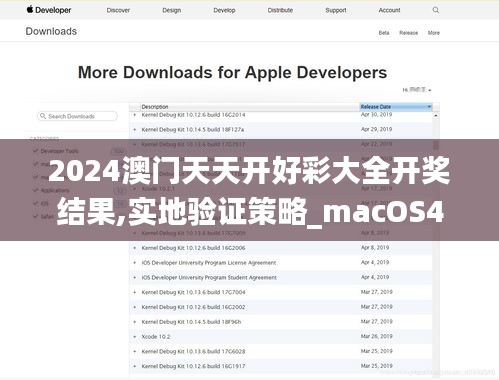Click the 'Apr 29, 2019' release date

coord(376,129)
